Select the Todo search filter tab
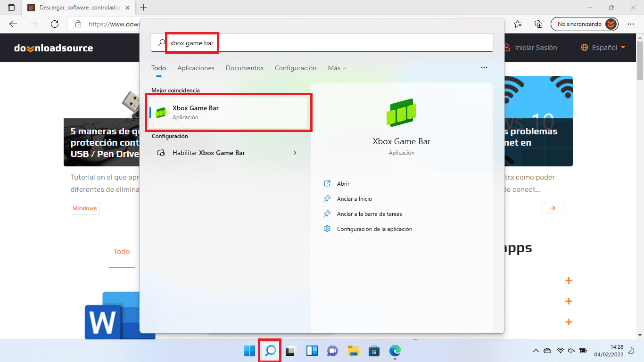Screen dimensions: 644x362 (x=158, y=68)
